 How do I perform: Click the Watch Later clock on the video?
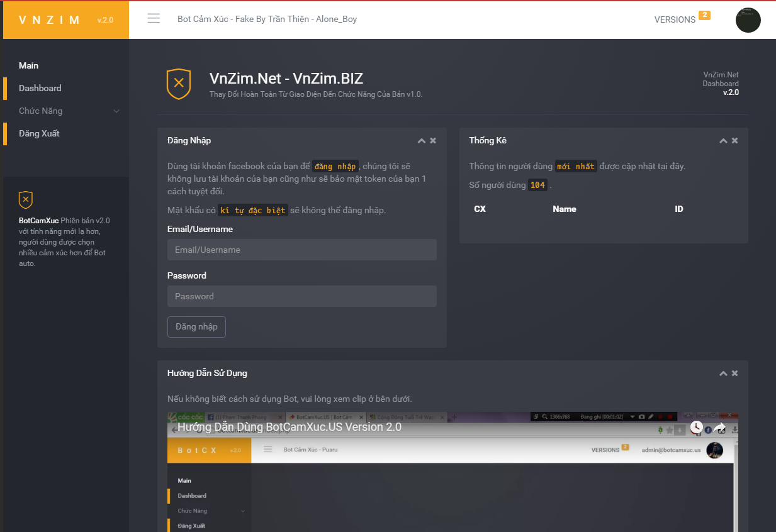coord(696,427)
